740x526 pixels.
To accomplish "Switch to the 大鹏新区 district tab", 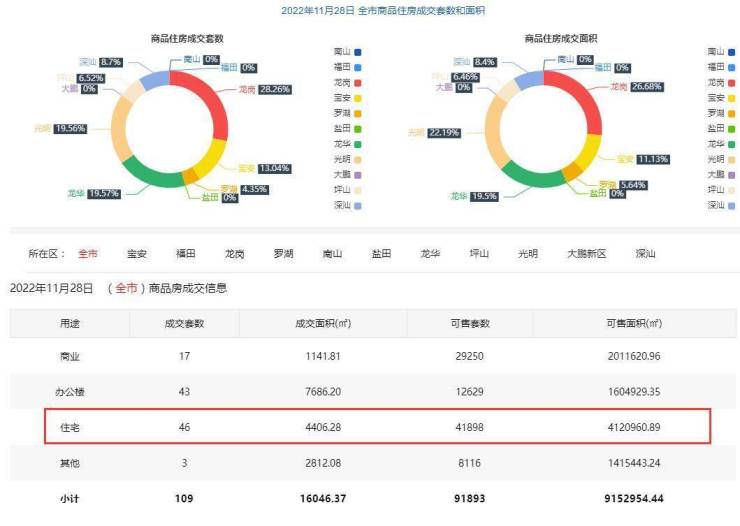I will 586,254.
